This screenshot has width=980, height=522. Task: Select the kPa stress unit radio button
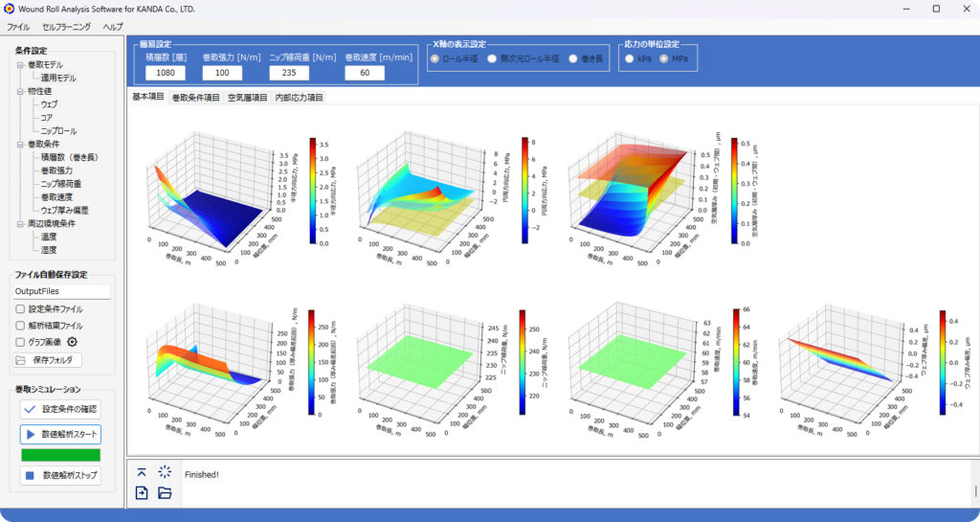click(x=630, y=58)
